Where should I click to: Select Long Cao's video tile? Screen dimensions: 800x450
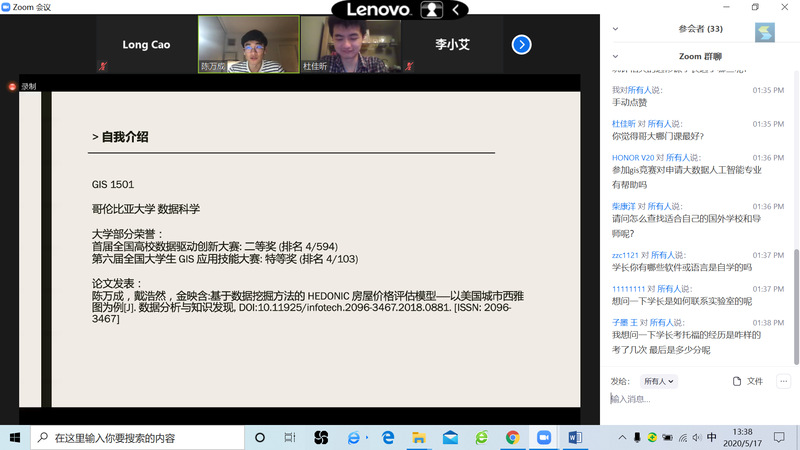pos(146,45)
